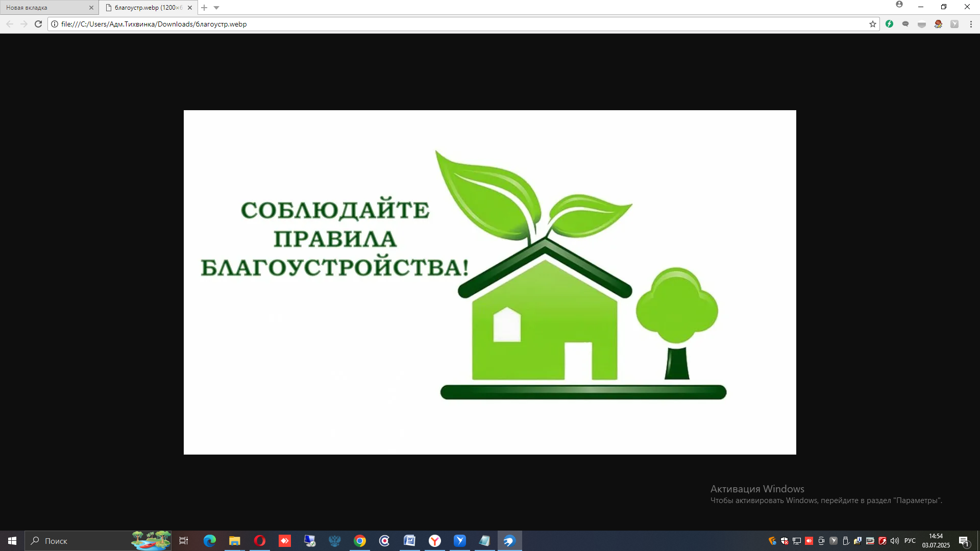Click the Поиск taskbar search box
Image resolution: width=980 pixels, height=551 pixels.
coord(98,541)
